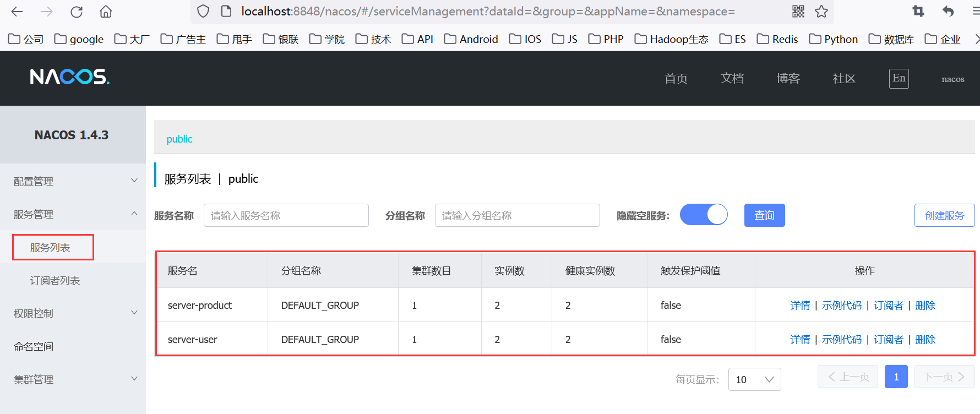Image resolution: width=980 pixels, height=414 pixels.
Task: Click the browser reload icon
Action: [77, 12]
